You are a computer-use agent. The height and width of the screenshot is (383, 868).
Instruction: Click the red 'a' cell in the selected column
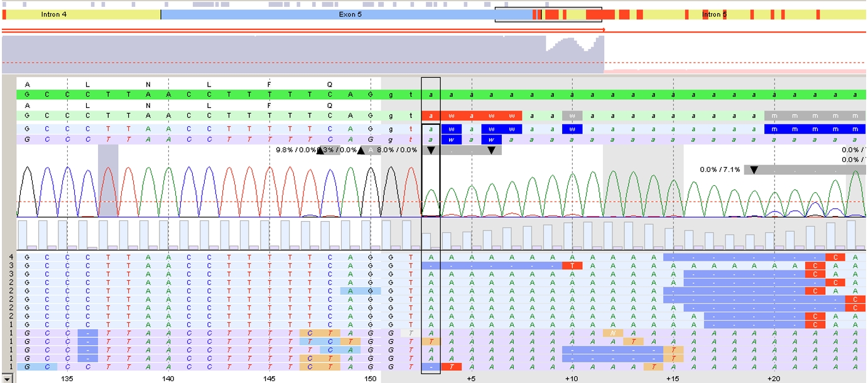pyautogui.click(x=431, y=116)
